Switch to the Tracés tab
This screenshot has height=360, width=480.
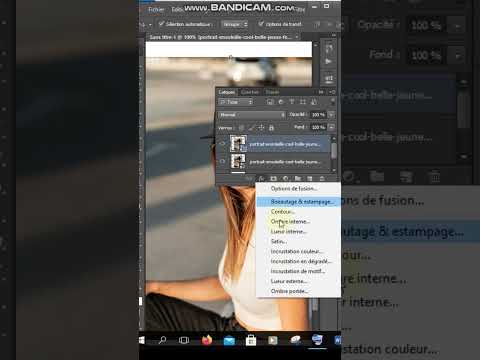click(x=272, y=92)
